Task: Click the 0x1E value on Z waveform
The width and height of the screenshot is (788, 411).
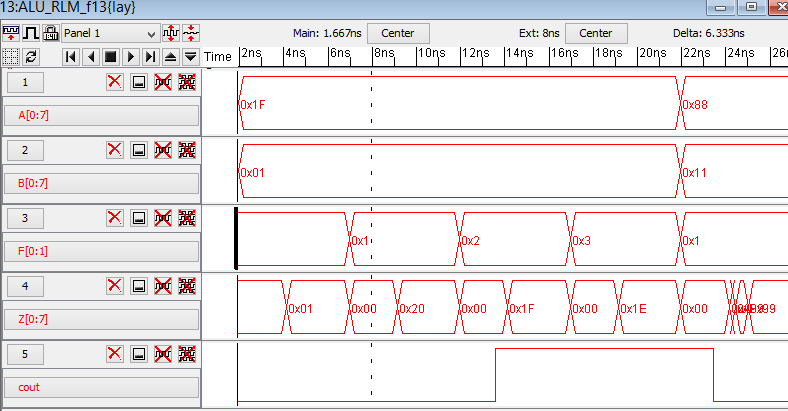Action: pos(634,309)
